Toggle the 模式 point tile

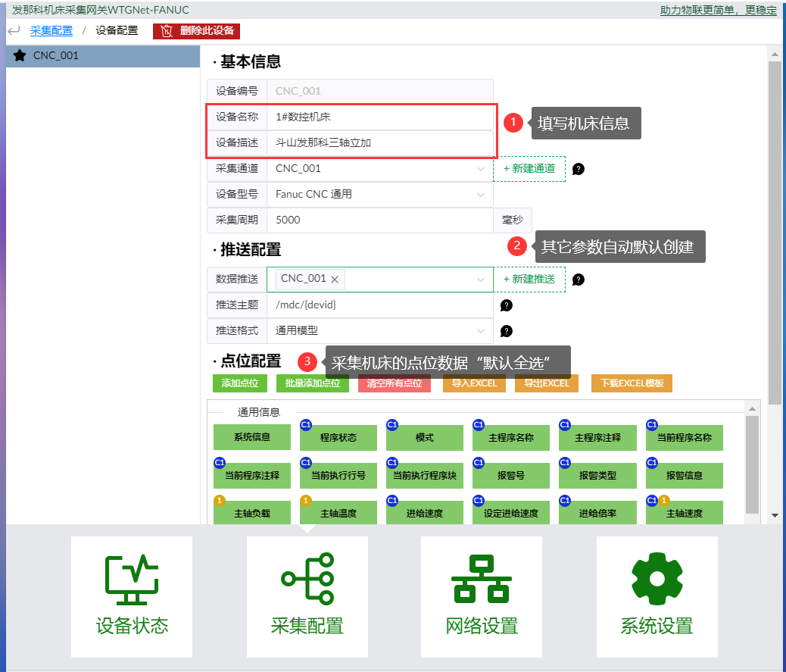point(425,438)
